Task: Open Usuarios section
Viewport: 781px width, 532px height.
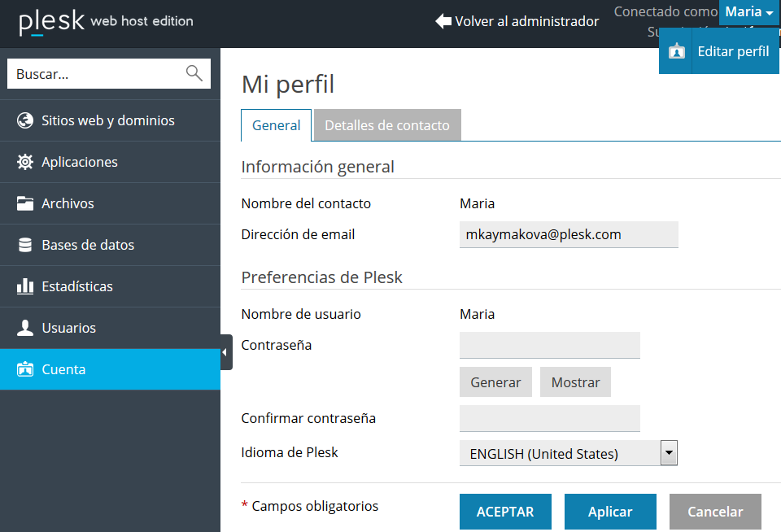Action: (x=110, y=328)
